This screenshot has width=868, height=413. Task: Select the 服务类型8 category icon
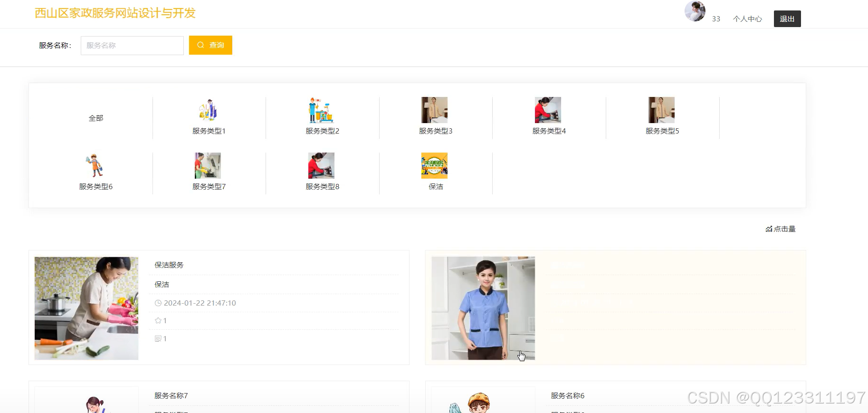coord(322,166)
